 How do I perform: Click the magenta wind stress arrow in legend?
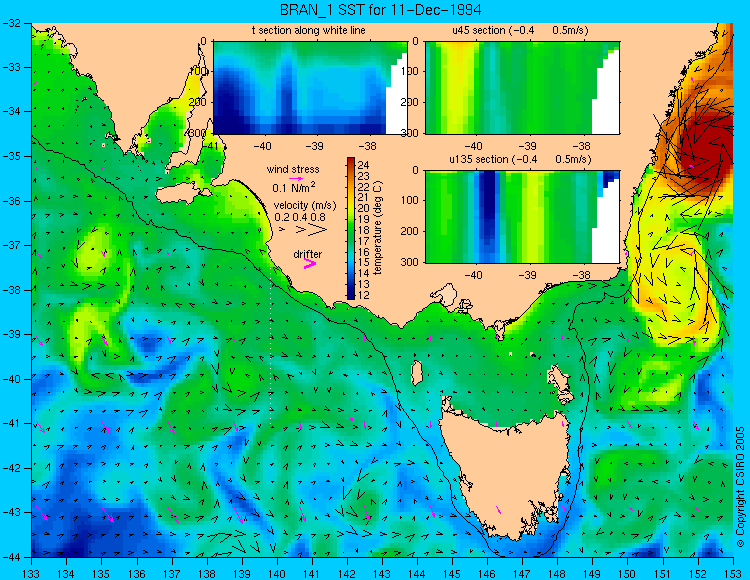click(296, 178)
